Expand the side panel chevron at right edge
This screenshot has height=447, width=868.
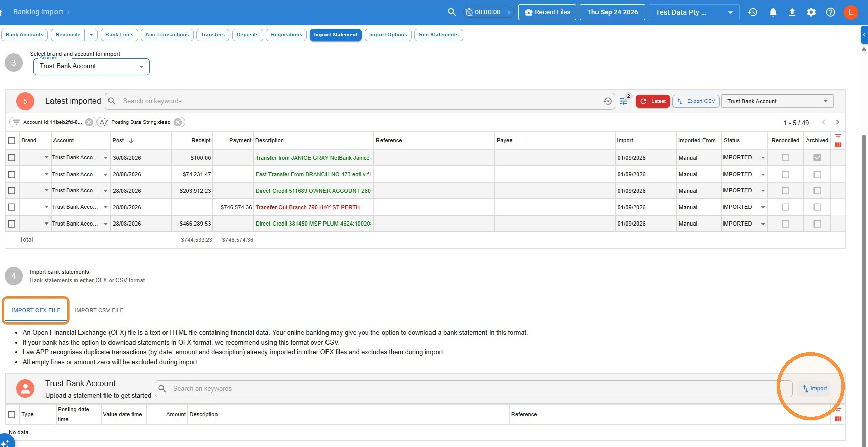point(864,35)
